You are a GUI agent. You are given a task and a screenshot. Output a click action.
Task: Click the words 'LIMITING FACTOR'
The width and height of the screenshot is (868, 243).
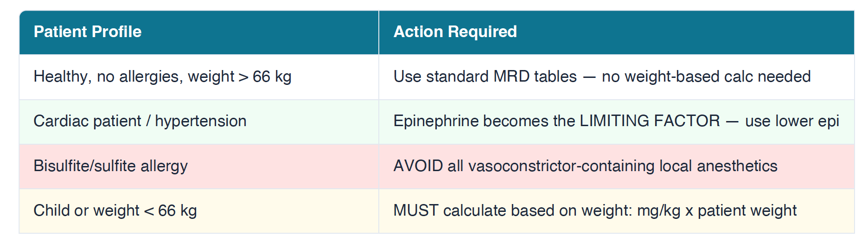point(650,121)
